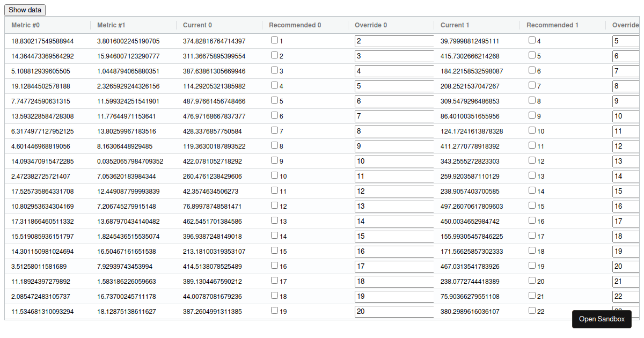Edit the Override 0 input showing 20
The image size is (644, 338).
[394, 311]
